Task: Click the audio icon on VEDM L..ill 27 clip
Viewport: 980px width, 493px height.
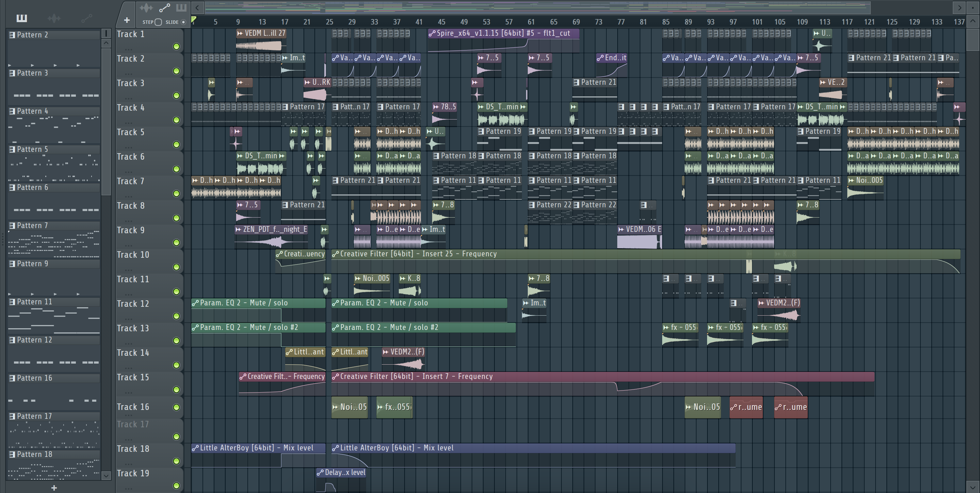Action: [x=240, y=33]
